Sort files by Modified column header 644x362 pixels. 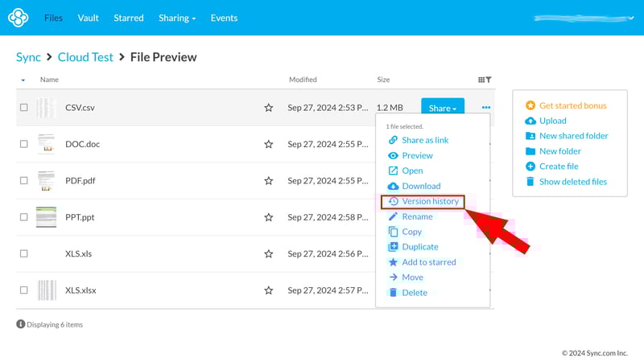tap(303, 80)
